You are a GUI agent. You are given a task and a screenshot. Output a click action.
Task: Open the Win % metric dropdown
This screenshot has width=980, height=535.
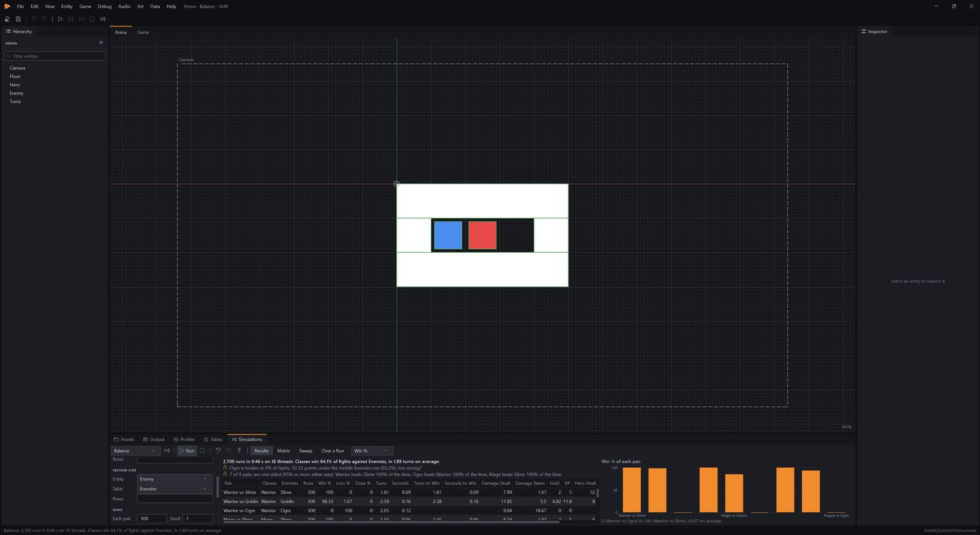pyautogui.click(x=372, y=451)
